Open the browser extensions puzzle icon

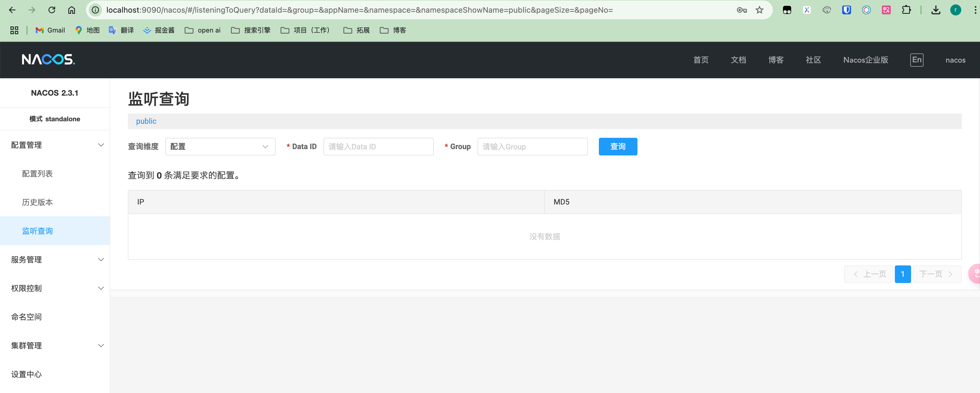click(x=906, y=10)
